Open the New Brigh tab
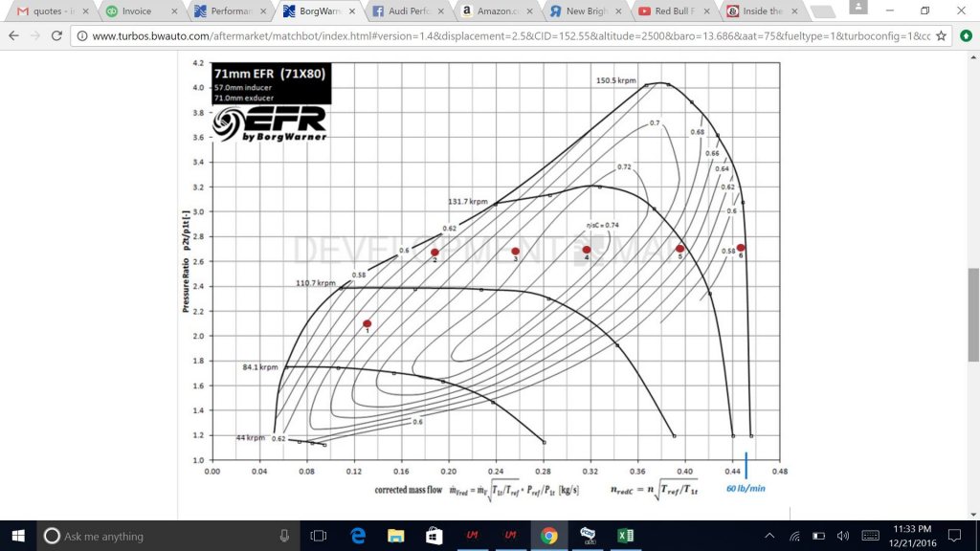980x551 pixels. tap(580, 11)
